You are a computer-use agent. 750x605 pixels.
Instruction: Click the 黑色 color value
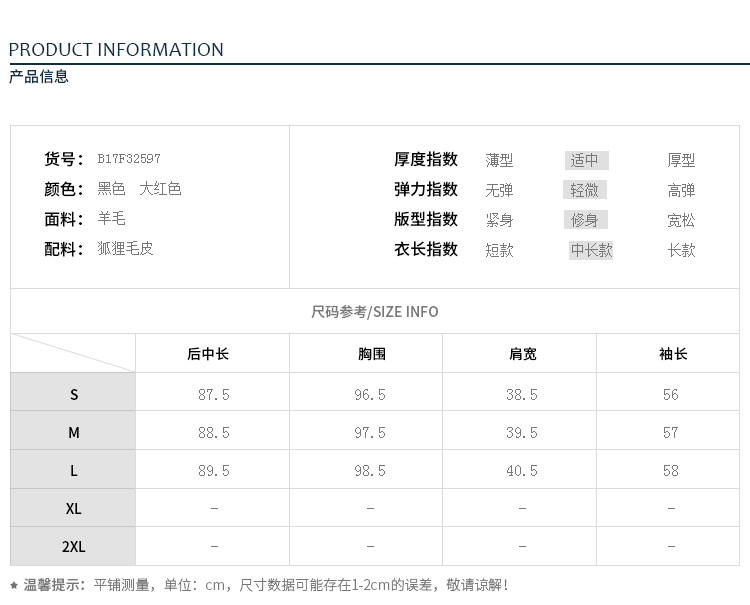click(x=111, y=189)
